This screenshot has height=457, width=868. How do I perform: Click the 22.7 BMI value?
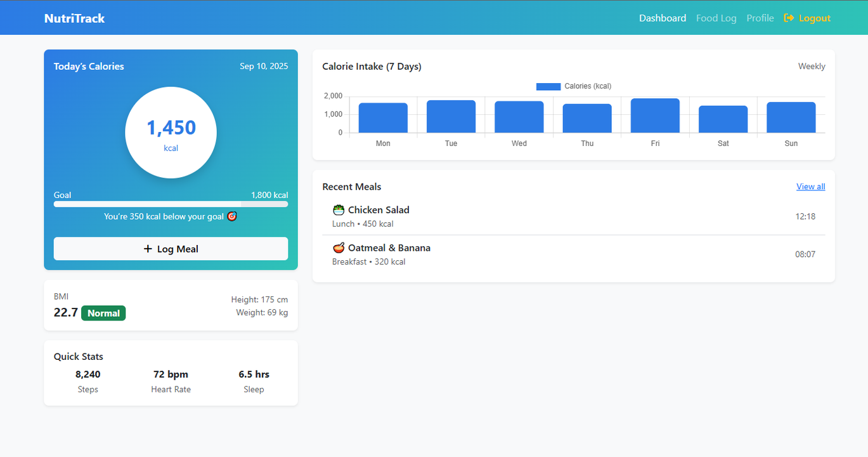66,312
